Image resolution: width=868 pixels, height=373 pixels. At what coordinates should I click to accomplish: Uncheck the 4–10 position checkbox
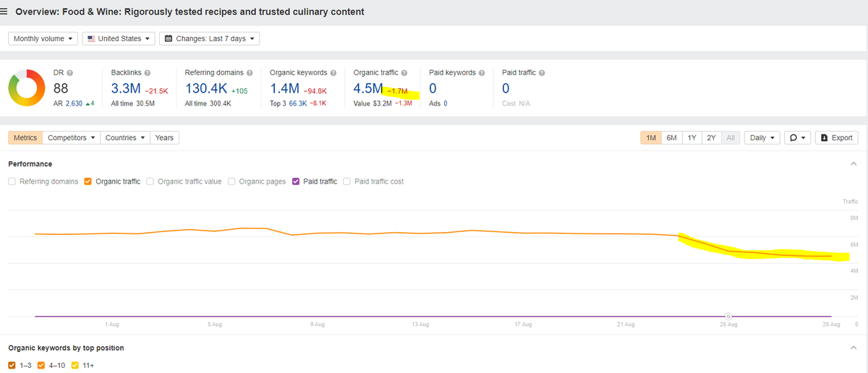tap(41, 365)
